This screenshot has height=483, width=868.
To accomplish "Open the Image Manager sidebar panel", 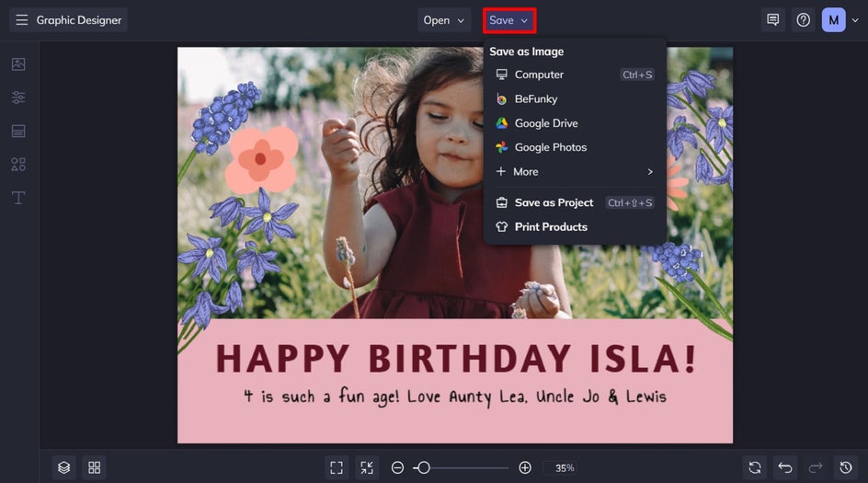I will tap(18, 64).
